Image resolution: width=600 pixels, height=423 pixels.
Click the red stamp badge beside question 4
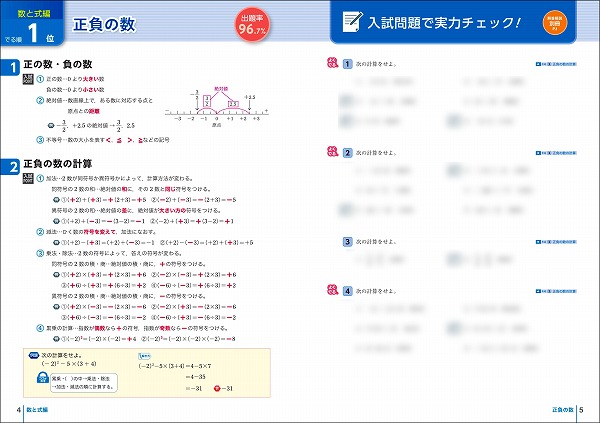coord(333,290)
